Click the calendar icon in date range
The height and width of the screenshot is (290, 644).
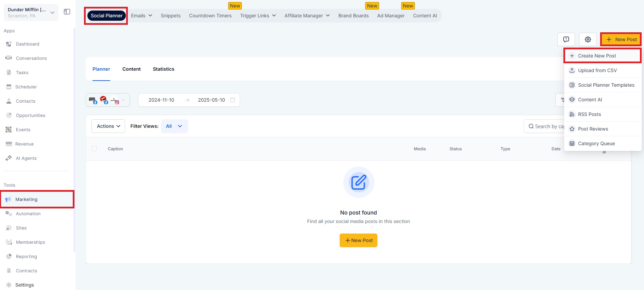(233, 100)
